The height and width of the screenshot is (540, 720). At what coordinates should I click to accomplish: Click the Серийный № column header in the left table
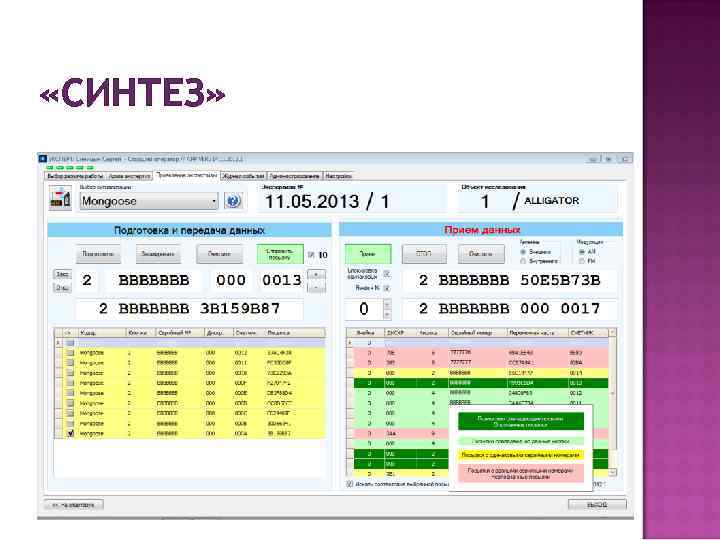pos(180,332)
